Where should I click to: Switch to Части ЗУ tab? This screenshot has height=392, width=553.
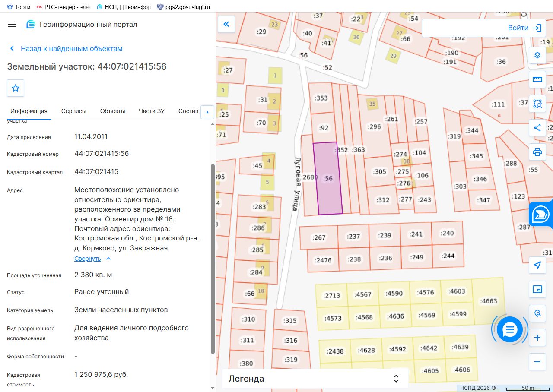[152, 111]
